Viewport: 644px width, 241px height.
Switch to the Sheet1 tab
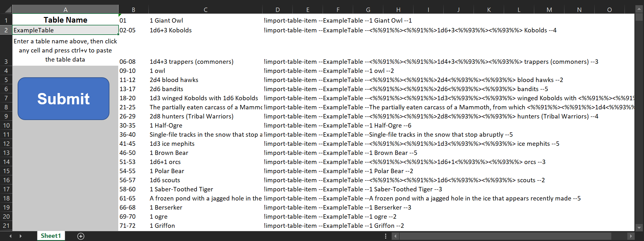[x=51, y=236]
